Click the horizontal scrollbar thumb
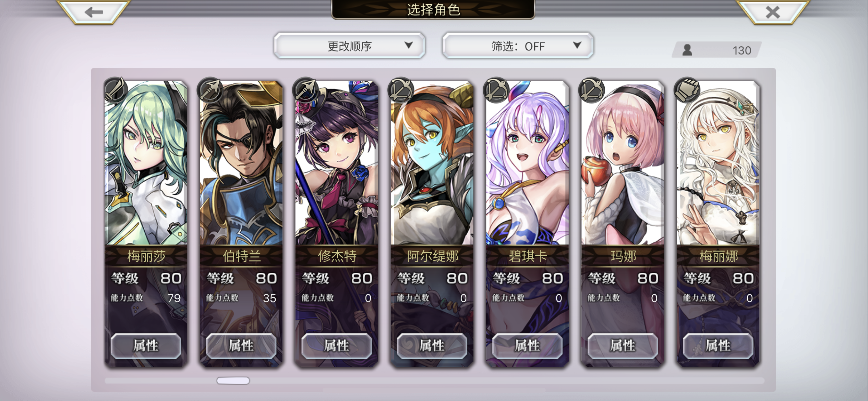This screenshot has height=401, width=868. point(233,380)
